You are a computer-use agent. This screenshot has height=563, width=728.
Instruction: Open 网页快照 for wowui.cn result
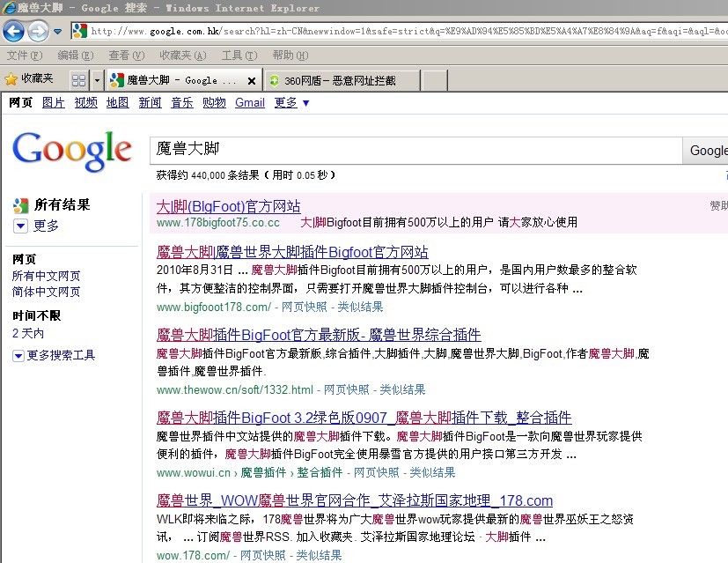[377, 472]
